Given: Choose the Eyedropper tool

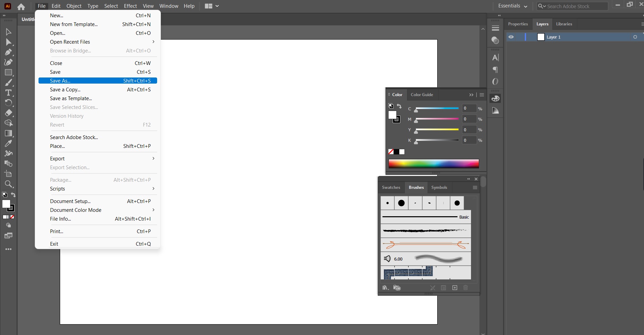Looking at the screenshot, I should point(8,144).
